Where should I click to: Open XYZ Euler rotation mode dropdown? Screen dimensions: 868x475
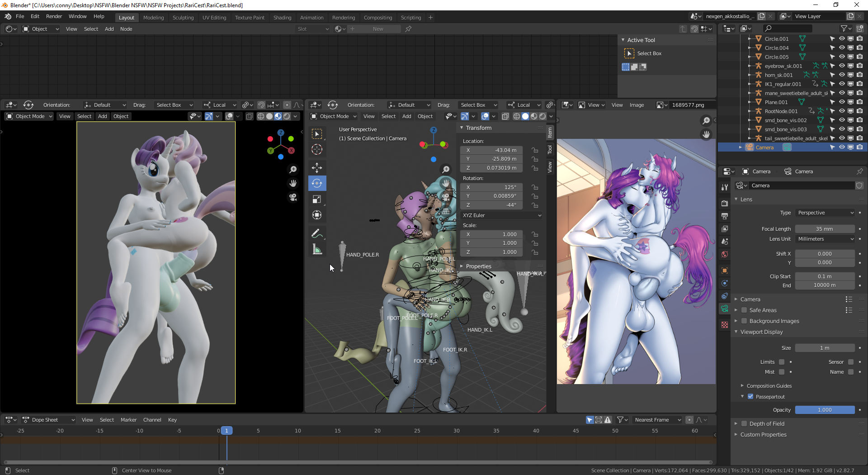point(502,215)
